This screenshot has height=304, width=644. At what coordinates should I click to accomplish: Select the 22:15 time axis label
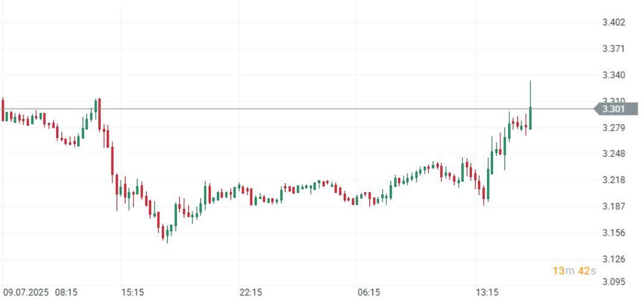pos(250,293)
